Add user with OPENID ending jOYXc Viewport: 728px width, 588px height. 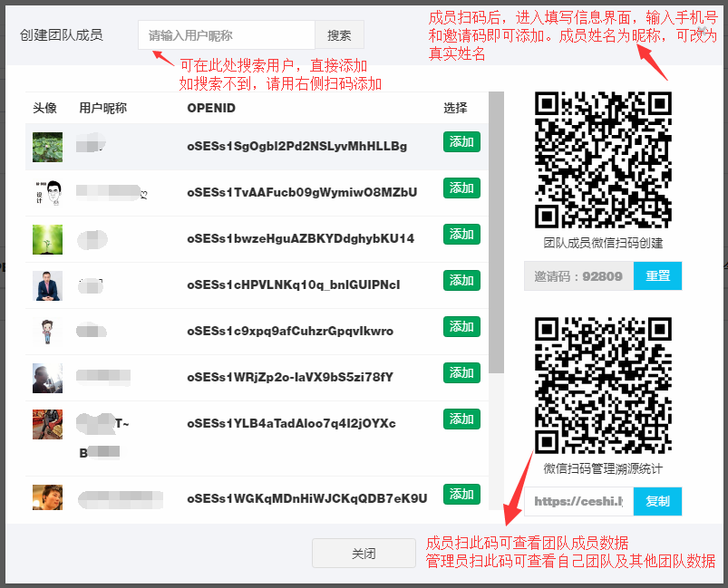click(x=461, y=419)
